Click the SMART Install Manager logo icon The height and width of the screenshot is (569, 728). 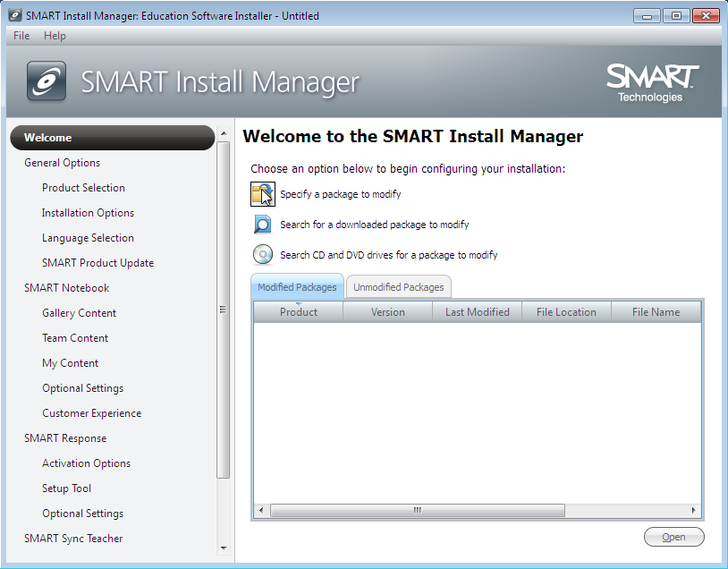[47, 81]
